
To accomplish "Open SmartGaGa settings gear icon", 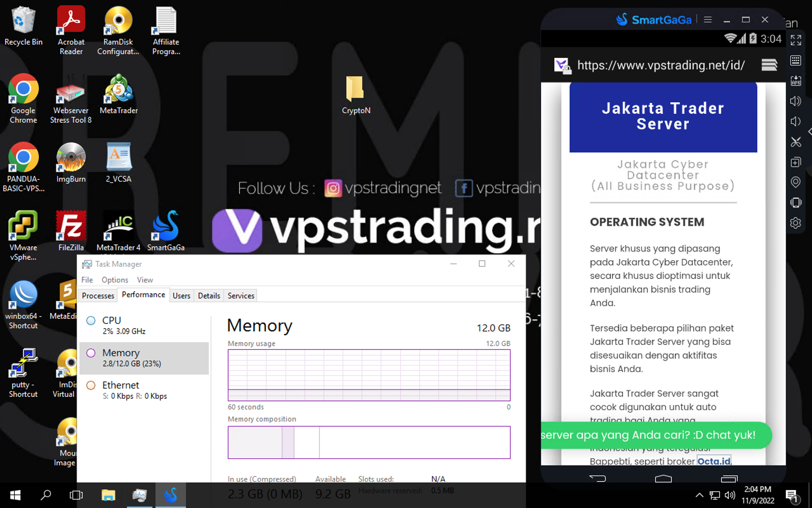I will [x=796, y=223].
